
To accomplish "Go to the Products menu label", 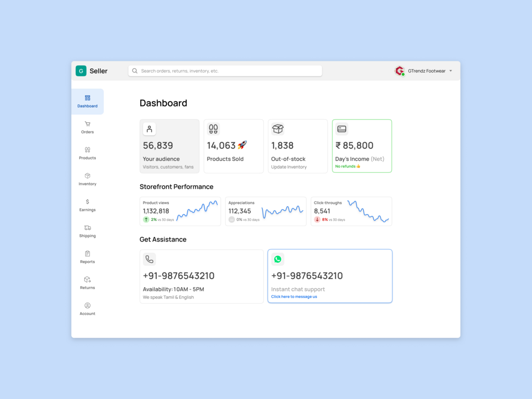I will pos(87,158).
